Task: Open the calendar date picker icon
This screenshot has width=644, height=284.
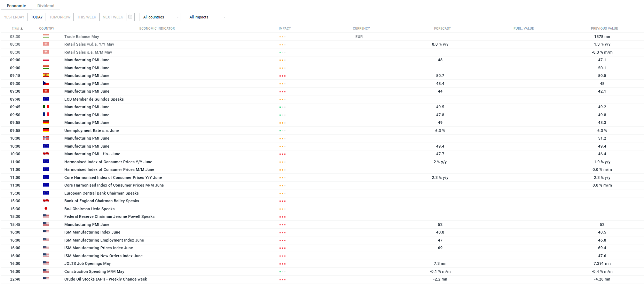Action: 131,17
